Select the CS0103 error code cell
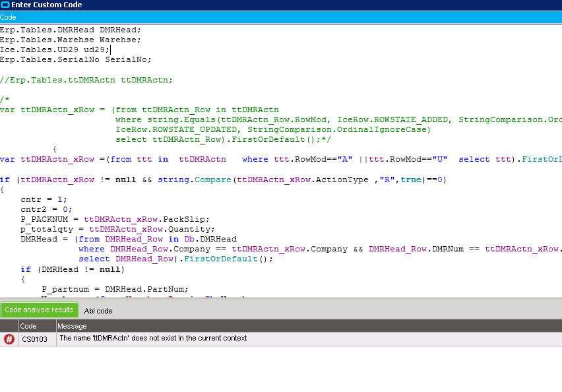This screenshot has height=392, width=562. pos(38,339)
